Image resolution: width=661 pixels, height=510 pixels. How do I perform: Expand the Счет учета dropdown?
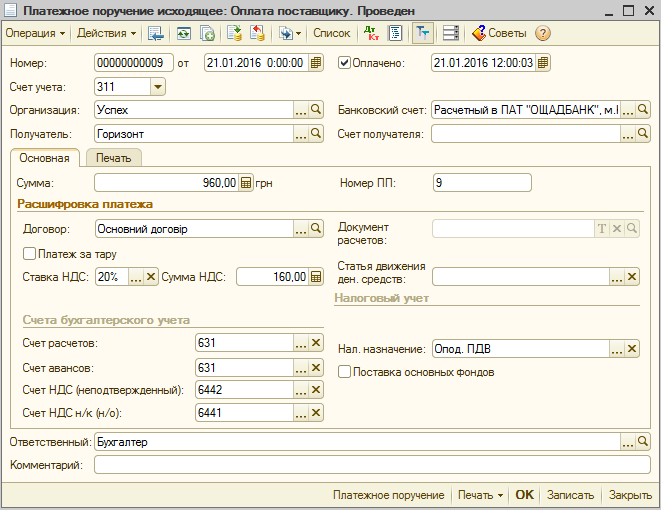[x=157, y=87]
